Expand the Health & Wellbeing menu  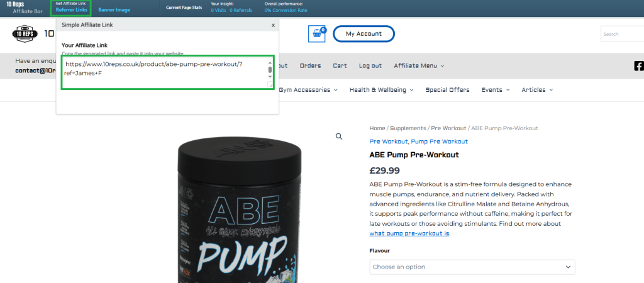382,90
